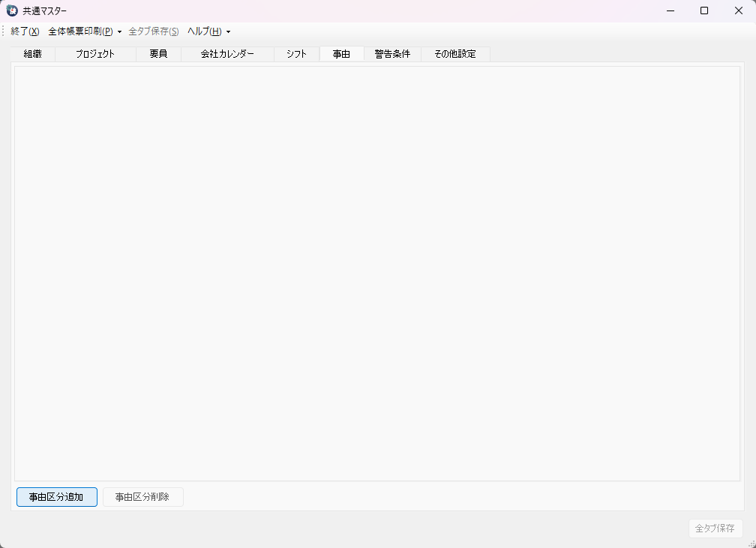This screenshot has height=548, width=756.
Task: Maximize the 共通マスター window
Action: click(x=704, y=10)
